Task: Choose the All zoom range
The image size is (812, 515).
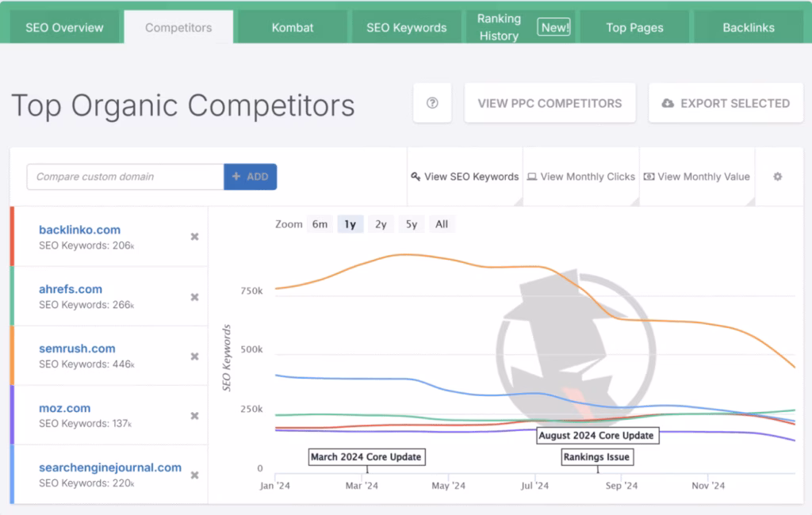Action: (x=442, y=224)
